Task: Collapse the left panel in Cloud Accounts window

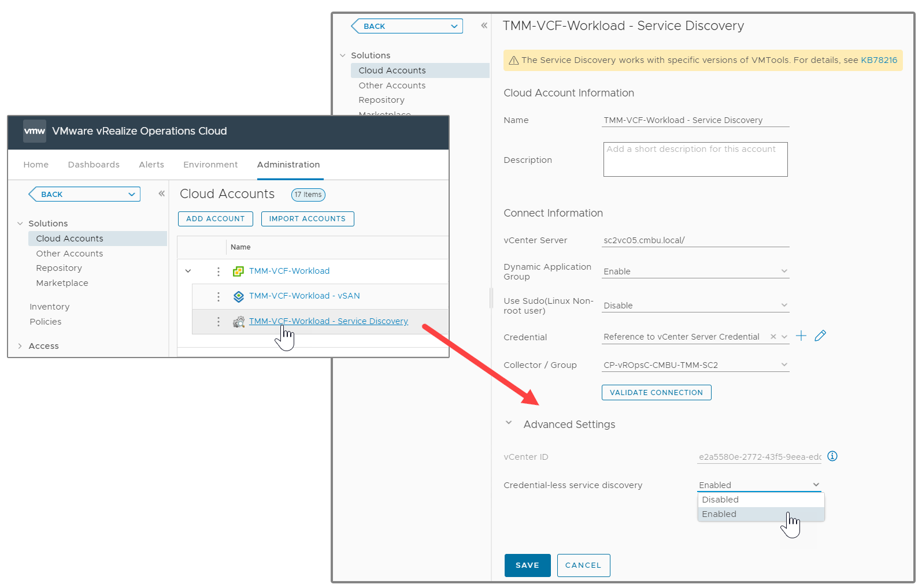Action: point(162,193)
